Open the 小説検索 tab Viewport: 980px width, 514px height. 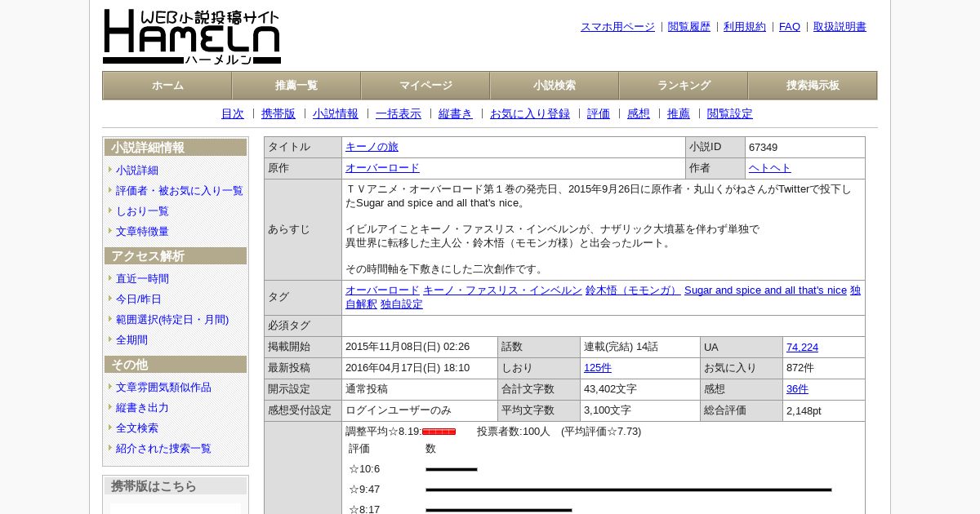click(x=555, y=86)
